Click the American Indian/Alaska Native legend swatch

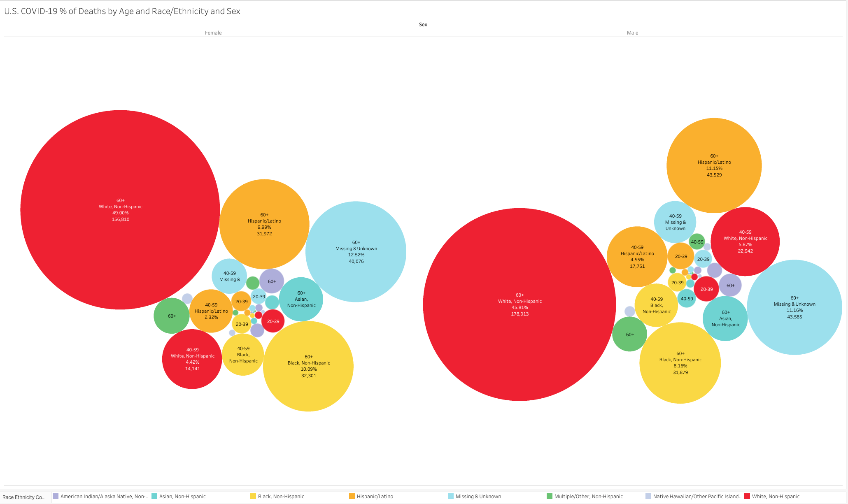point(56,496)
